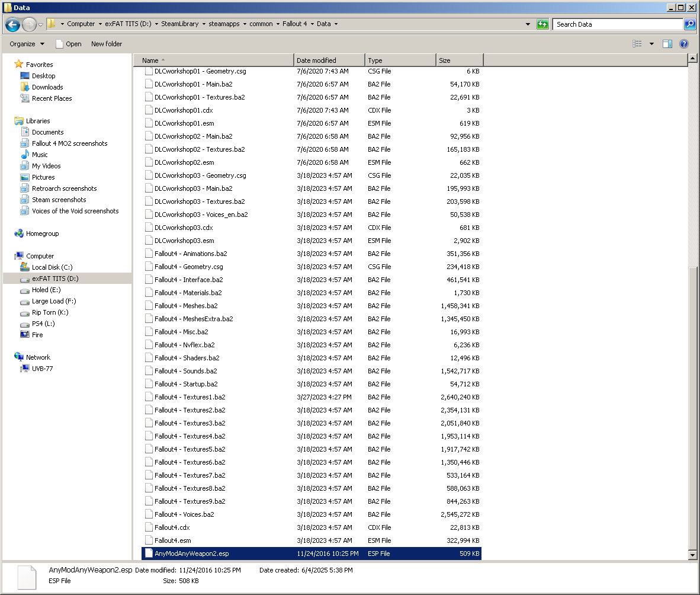
Task: Sort by Name column header
Action: click(214, 60)
